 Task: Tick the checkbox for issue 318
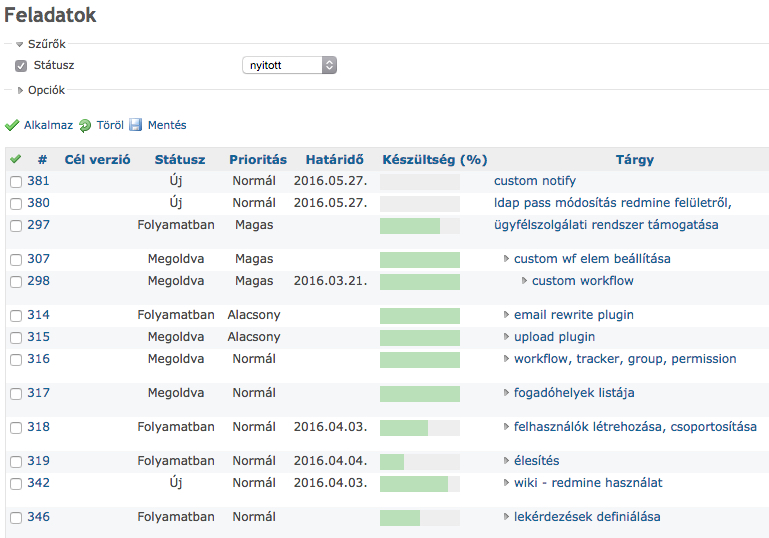[16, 428]
